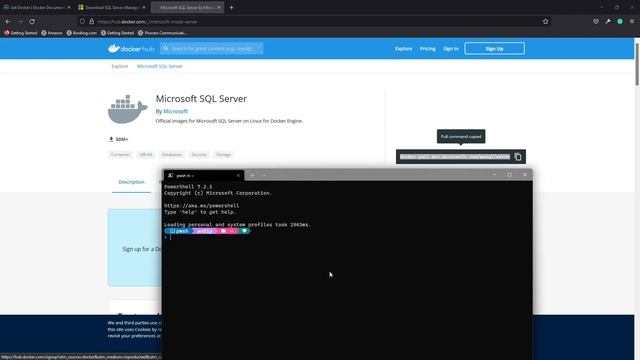Add a new terminal tab with plus

[252, 175]
